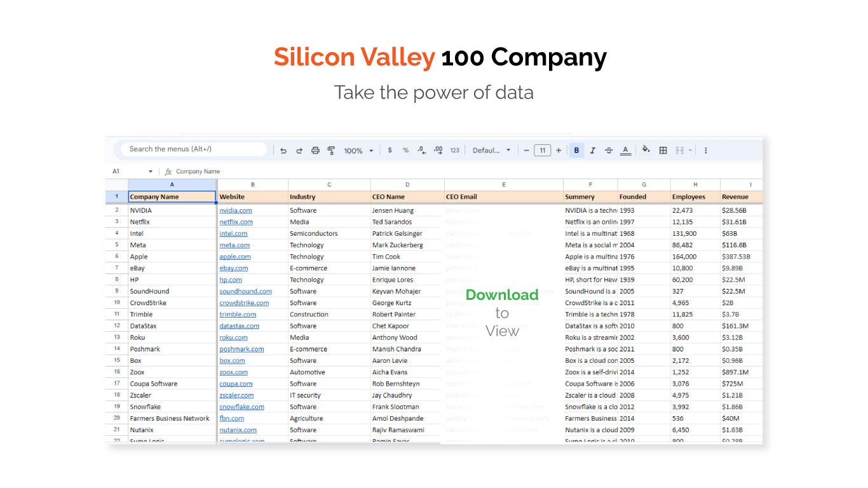Click the Download to View overlay
This screenshot has height=488, width=868.
coord(502,313)
